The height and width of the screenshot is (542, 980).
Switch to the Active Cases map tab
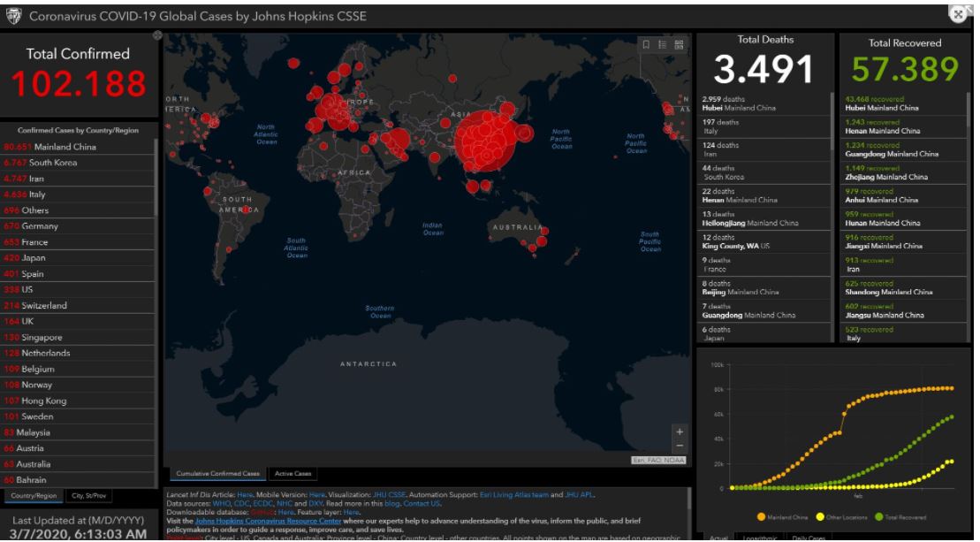click(293, 474)
